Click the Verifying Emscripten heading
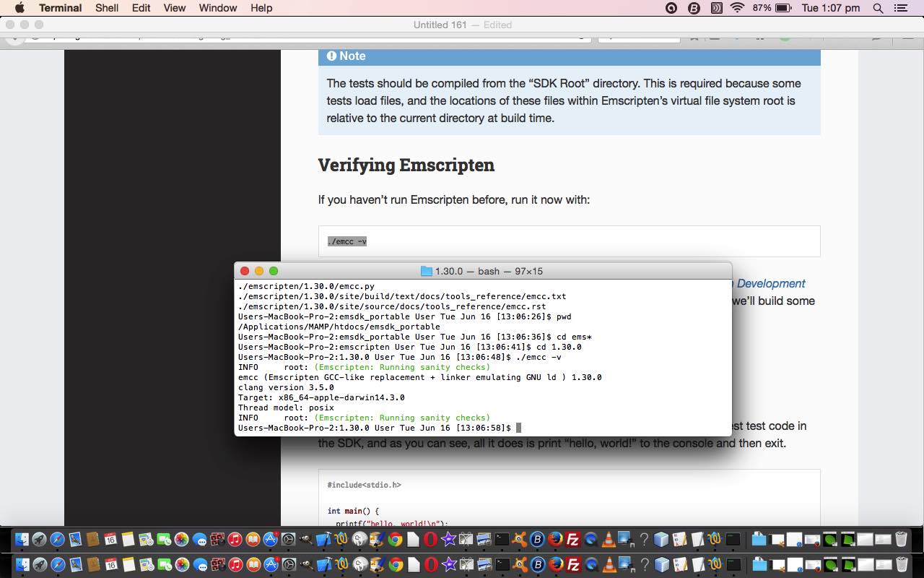Image resolution: width=924 pixels, height=578 pixels. point(406,165)
